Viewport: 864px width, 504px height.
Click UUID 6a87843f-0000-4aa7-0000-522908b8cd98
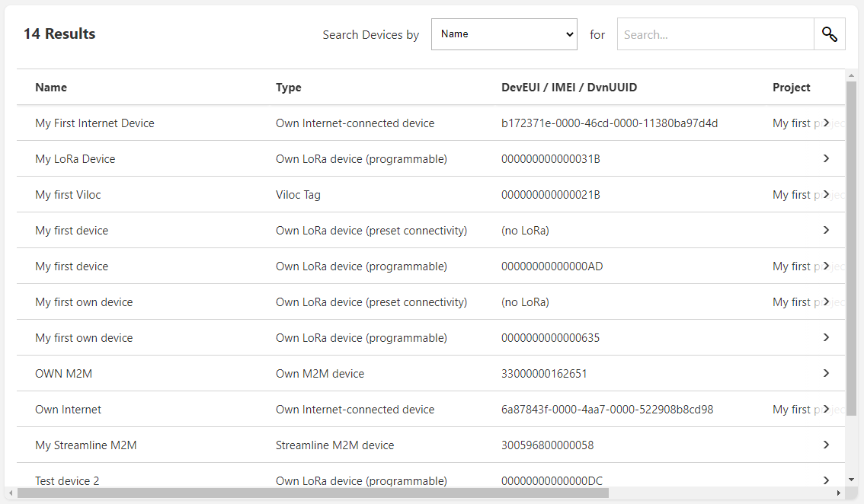(x=607, y=410)
